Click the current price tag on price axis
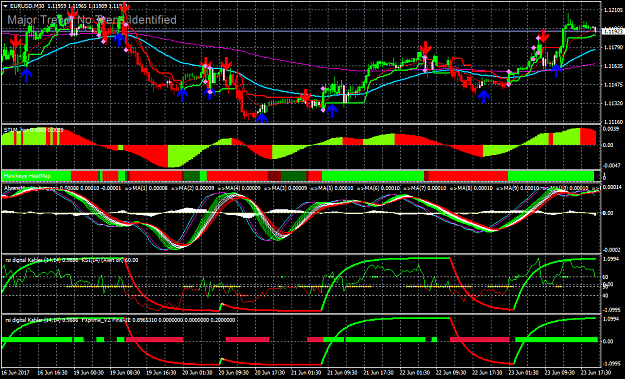The height and width of the screenshot is (379, 625). click(x=613, y=31)
